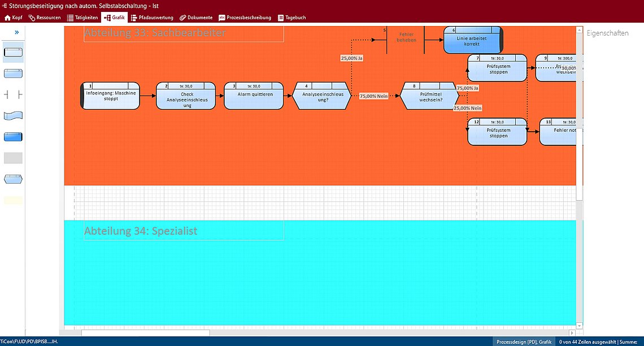Select the 'Prüfmittel wechseln?' decision node
The height and width of the screenshot is (346, 644).
pyautogui.click(x=430, y=96)
